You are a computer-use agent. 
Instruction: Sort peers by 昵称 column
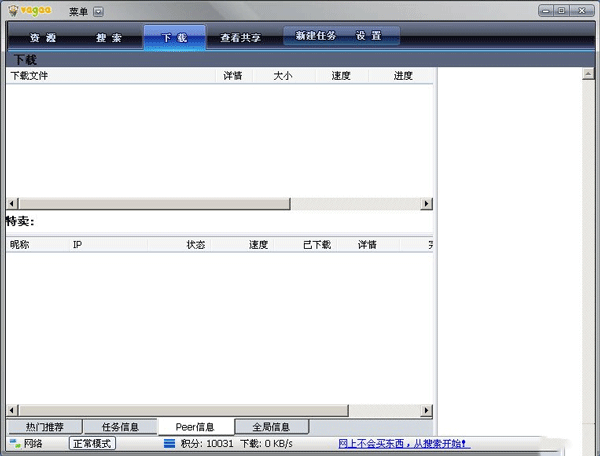pos(38,244)
